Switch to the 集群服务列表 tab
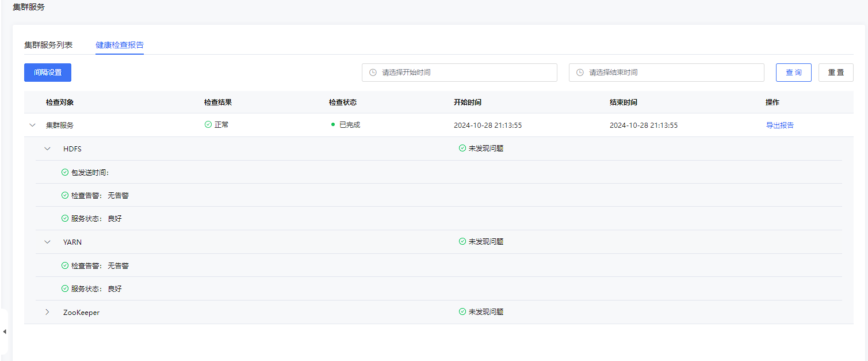 coord(48,45)
